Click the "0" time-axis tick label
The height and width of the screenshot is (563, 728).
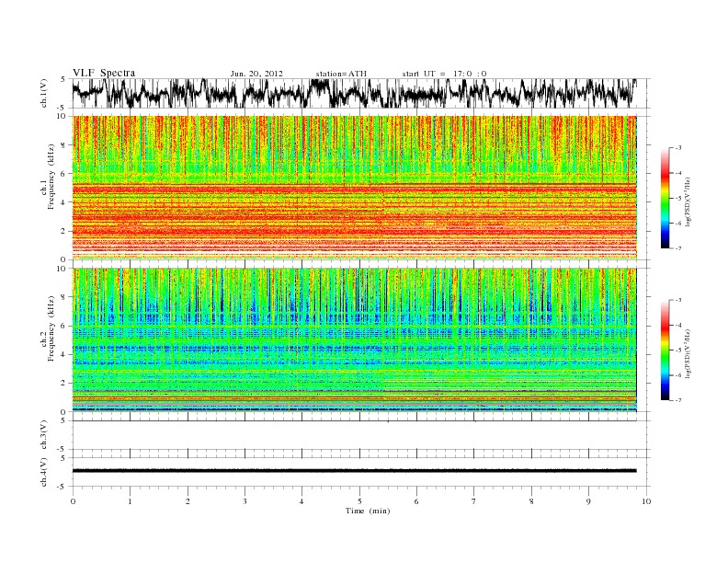73,501
